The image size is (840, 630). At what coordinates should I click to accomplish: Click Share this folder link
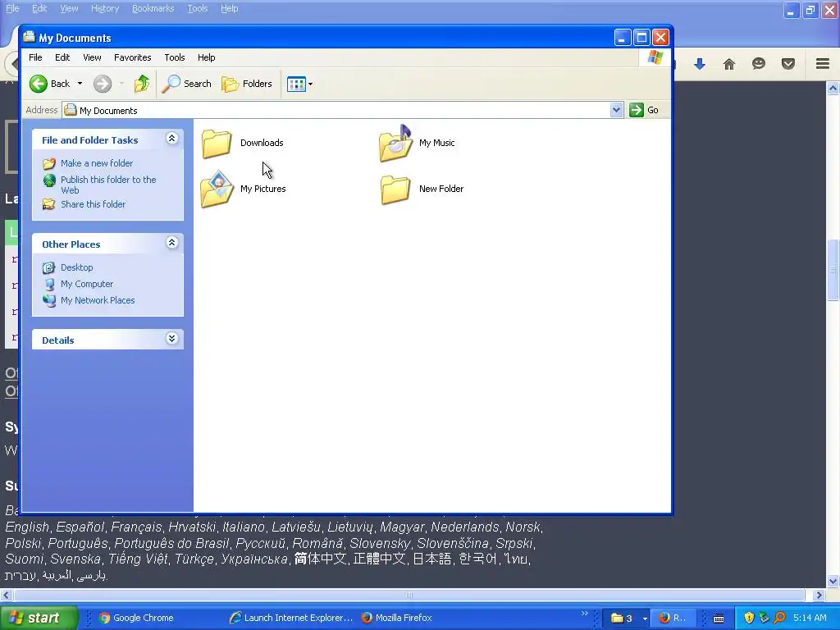click(93, 204)
